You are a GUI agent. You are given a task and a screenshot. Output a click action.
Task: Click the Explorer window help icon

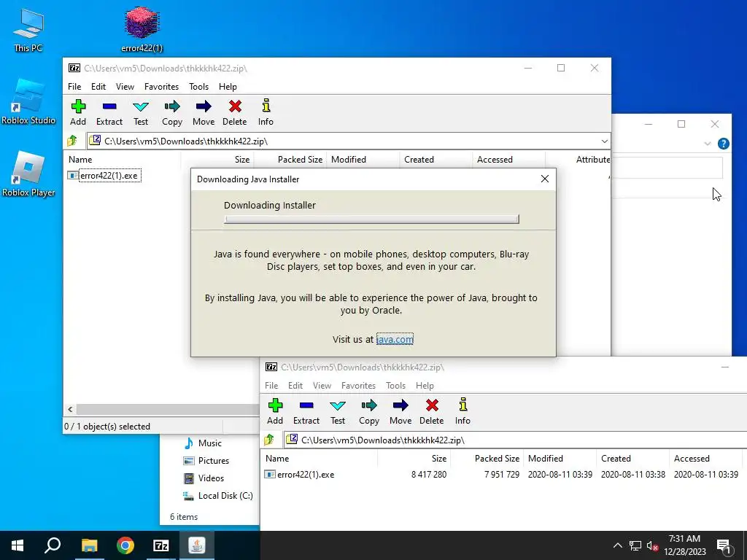point(723,144)
